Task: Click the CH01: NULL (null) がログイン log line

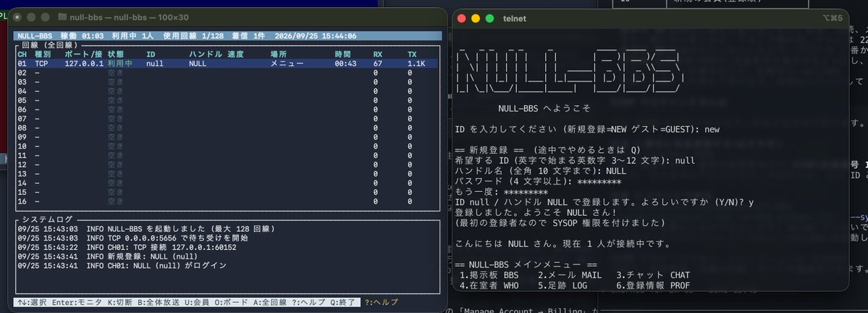Action: click(x=122, y=265)
